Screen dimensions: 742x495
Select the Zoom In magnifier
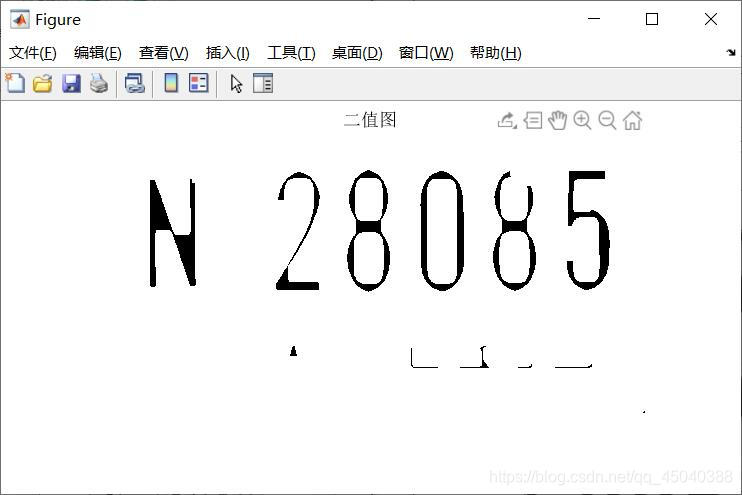[x=582, y=120]
